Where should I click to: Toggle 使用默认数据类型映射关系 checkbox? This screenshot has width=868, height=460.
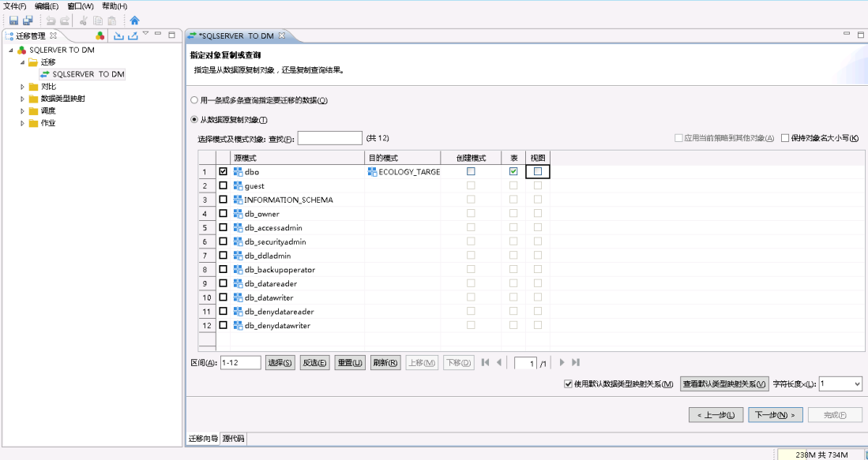coord(567,384)
